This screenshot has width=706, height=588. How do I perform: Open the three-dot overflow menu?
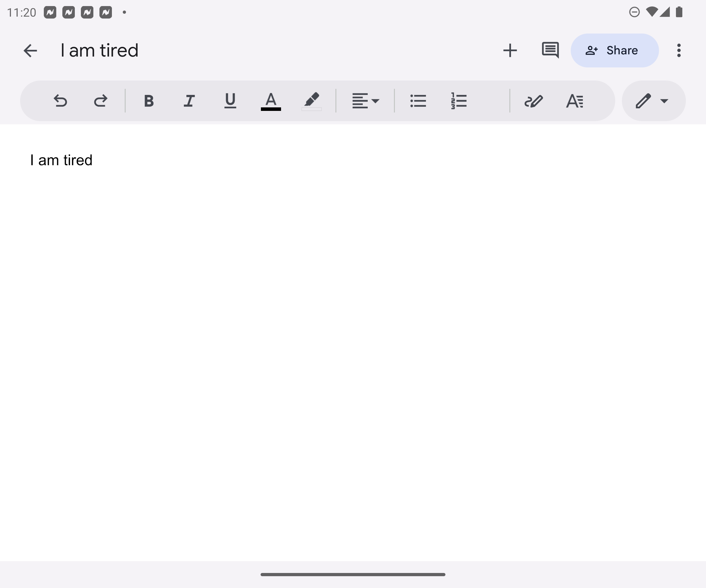(x=679, y=50)
